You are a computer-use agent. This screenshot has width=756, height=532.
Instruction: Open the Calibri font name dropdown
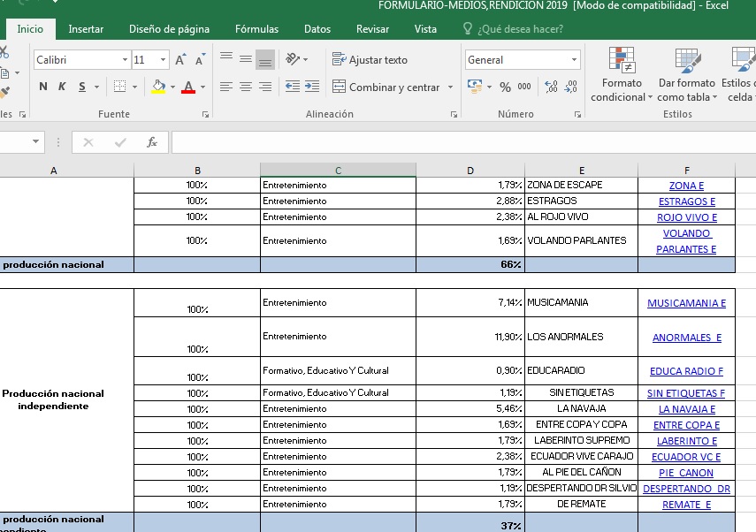pos(125,60)
